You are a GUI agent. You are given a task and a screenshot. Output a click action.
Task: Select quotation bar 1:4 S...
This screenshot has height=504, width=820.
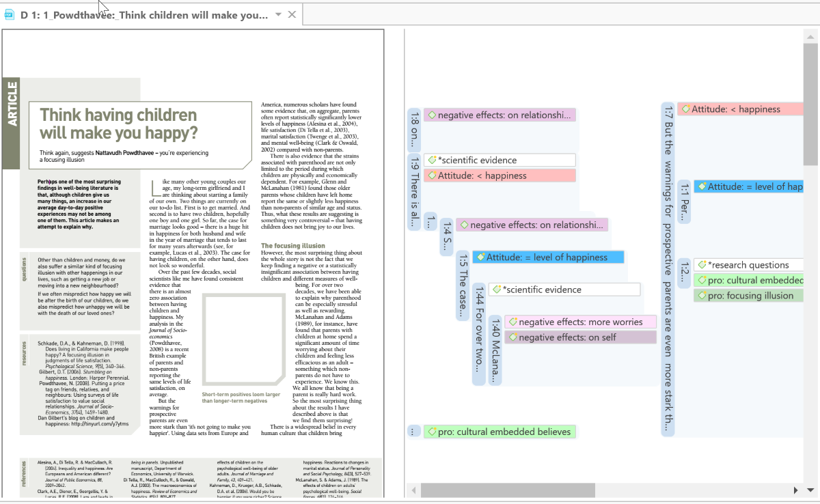pyautogui.click(x=446, y=237)
